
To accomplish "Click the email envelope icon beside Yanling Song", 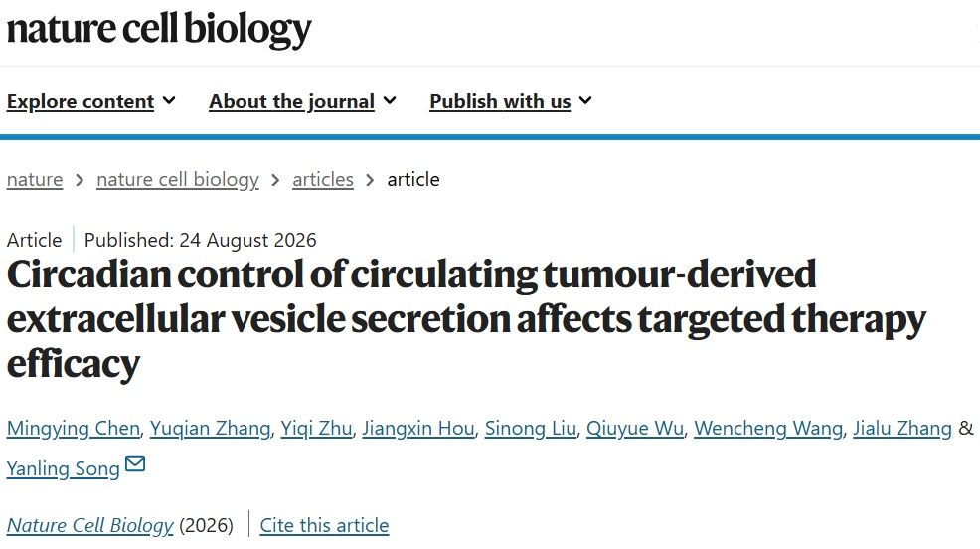I will coord(135,463).
